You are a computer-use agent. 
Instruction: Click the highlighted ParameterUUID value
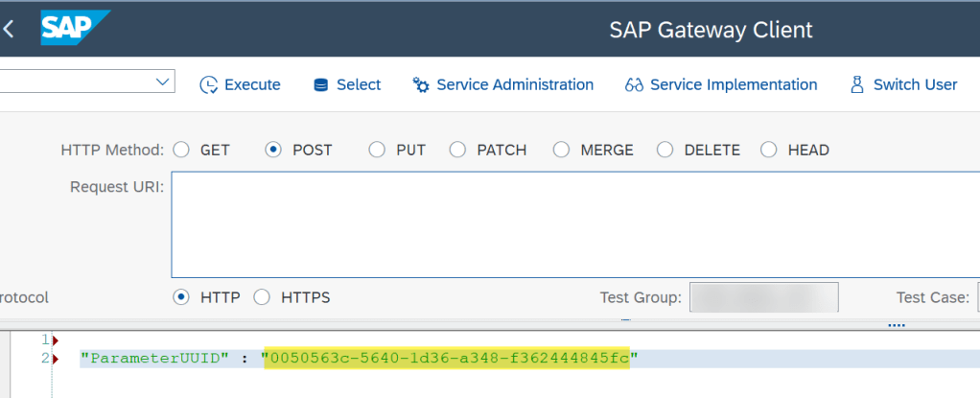point(449,359)
